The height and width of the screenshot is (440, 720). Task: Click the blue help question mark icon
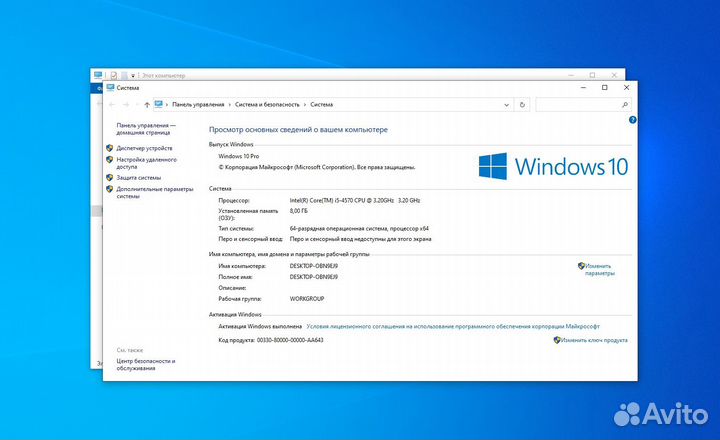pyautogui.click(x=632, y=120)
